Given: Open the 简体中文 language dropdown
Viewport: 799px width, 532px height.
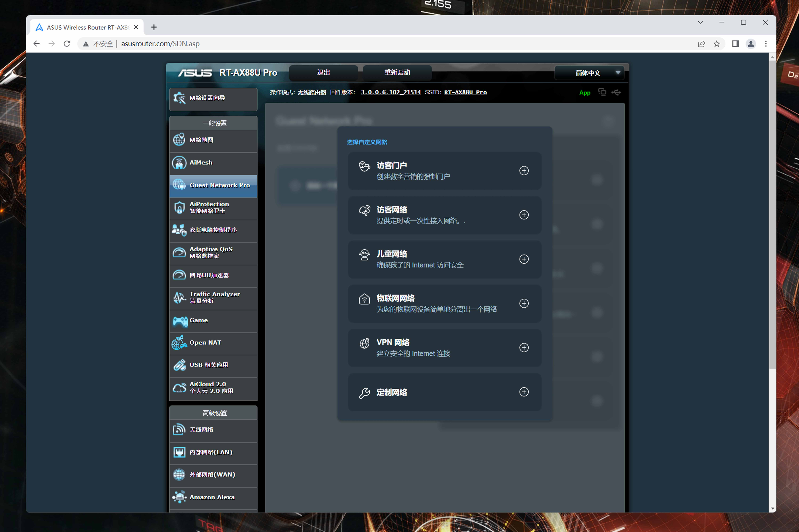Looking at the screenshot, I should tap(589, 73).
